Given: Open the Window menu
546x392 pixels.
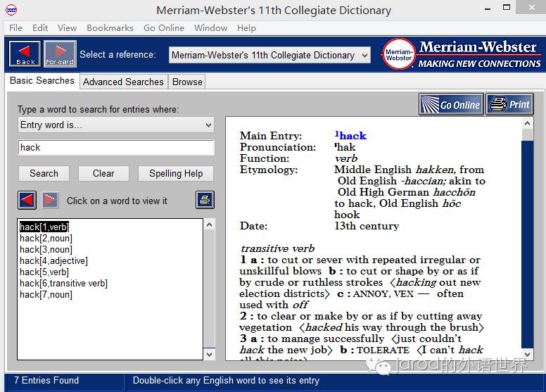Looking at the screenshot, I should pyautogui.click(x=210, y=28).
